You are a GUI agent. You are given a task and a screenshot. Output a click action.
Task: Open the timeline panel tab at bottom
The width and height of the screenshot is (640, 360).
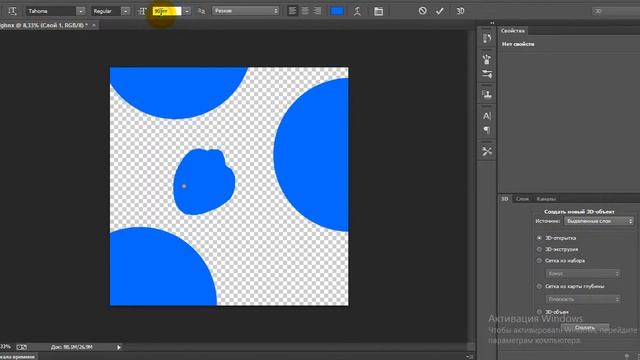click(18, 357)
